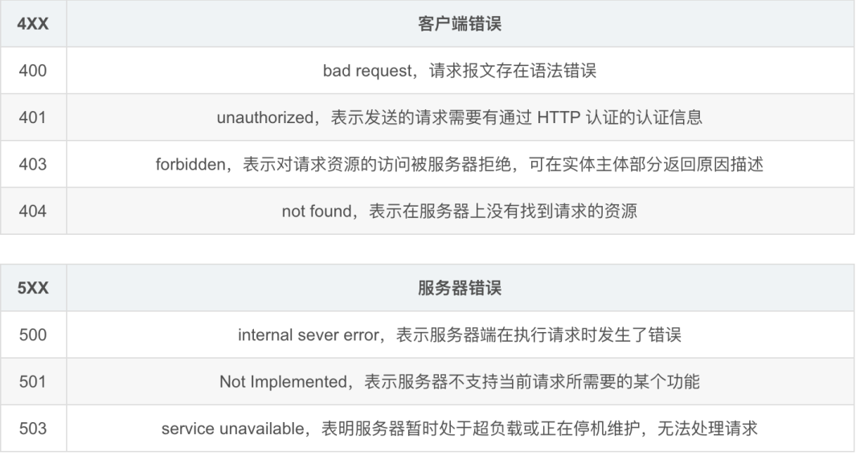Select the 501 status code cell
Image resolution: width=868 pixels, height=460 pixels.
33,382
